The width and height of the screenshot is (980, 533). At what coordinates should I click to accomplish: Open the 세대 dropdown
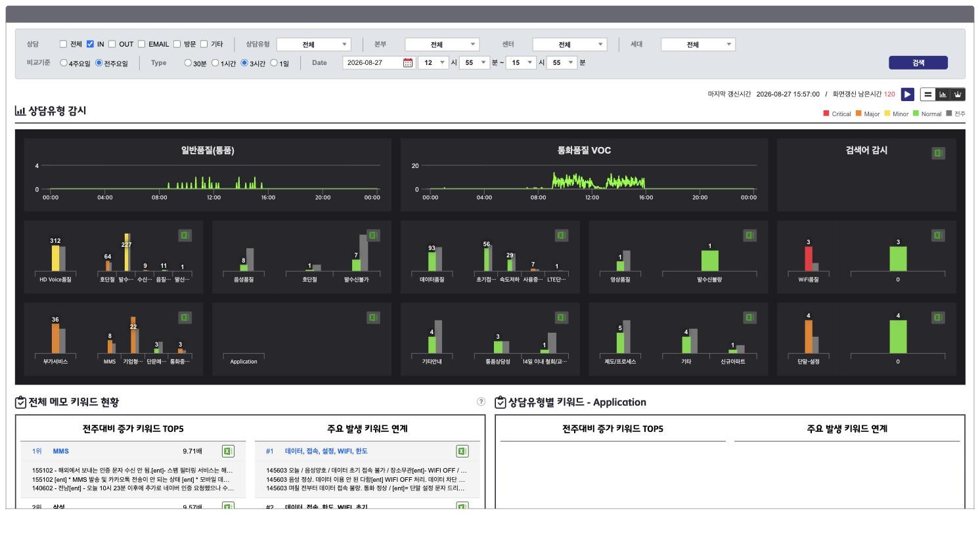click(x=698, y=44)
